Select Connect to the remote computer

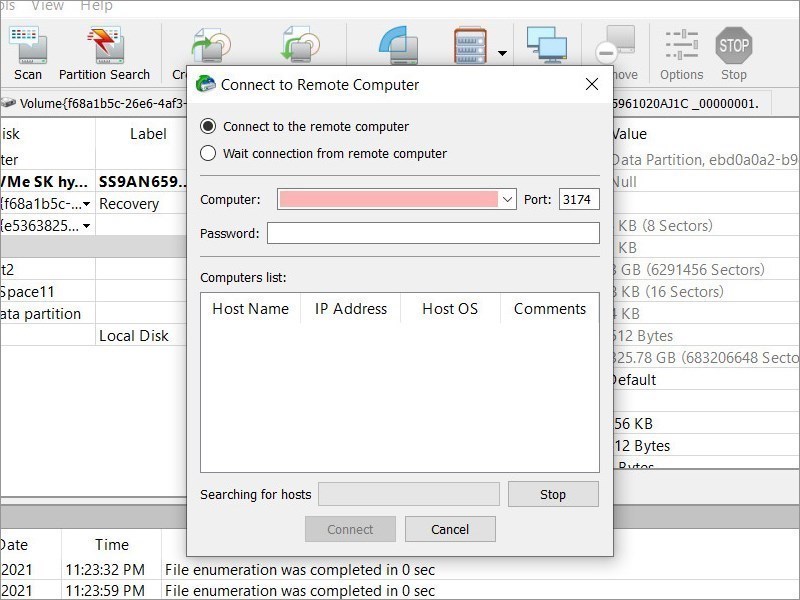pos(208,127)
